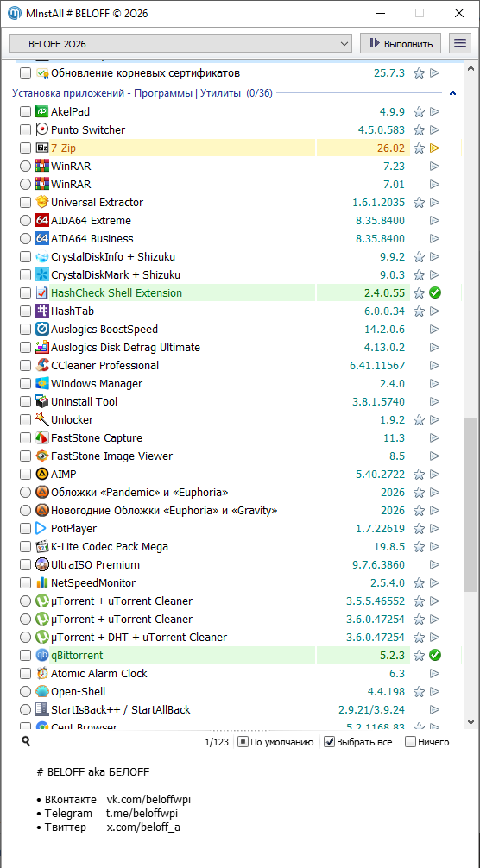The width and height of the screenshot is (480, 868).
Task: Click the x.com/beloff_a text
Action: 143,827
